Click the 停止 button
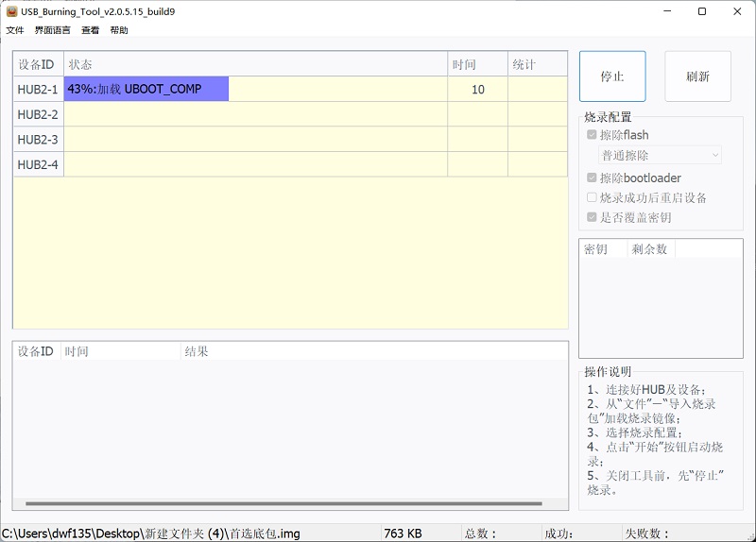Viewport: 756px width, 542px height. [612, 76]
